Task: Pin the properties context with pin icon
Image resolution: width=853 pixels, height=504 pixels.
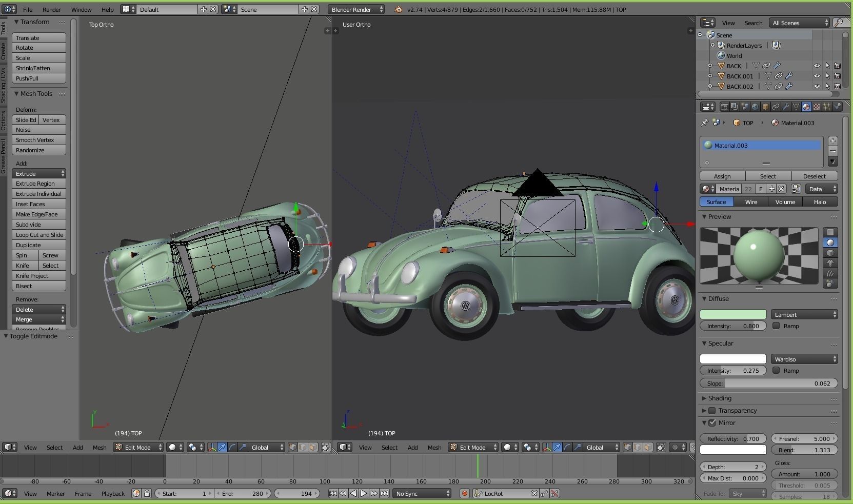Action: coord(705,123)
